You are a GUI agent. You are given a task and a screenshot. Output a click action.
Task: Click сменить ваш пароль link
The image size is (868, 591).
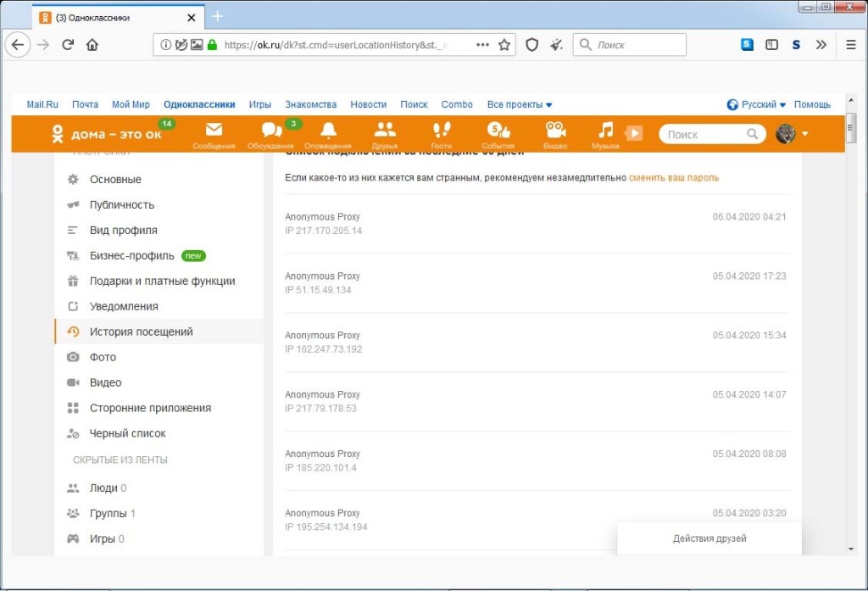tap(673, 178)
